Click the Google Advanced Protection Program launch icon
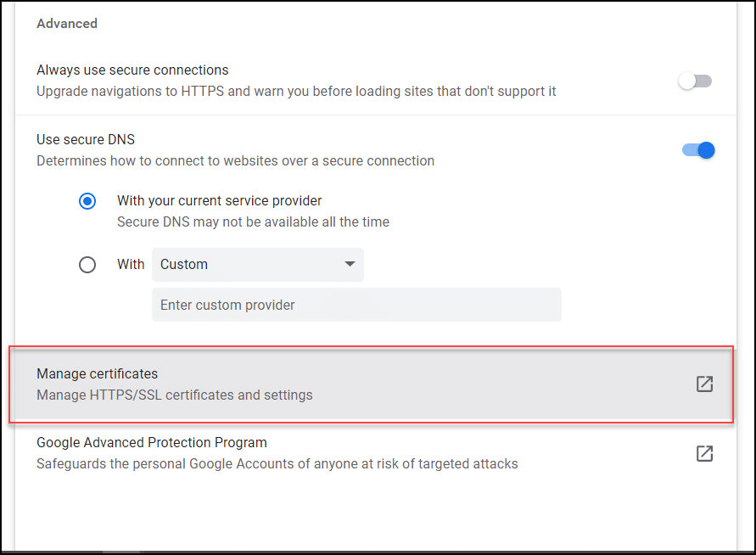 [704, 453]
